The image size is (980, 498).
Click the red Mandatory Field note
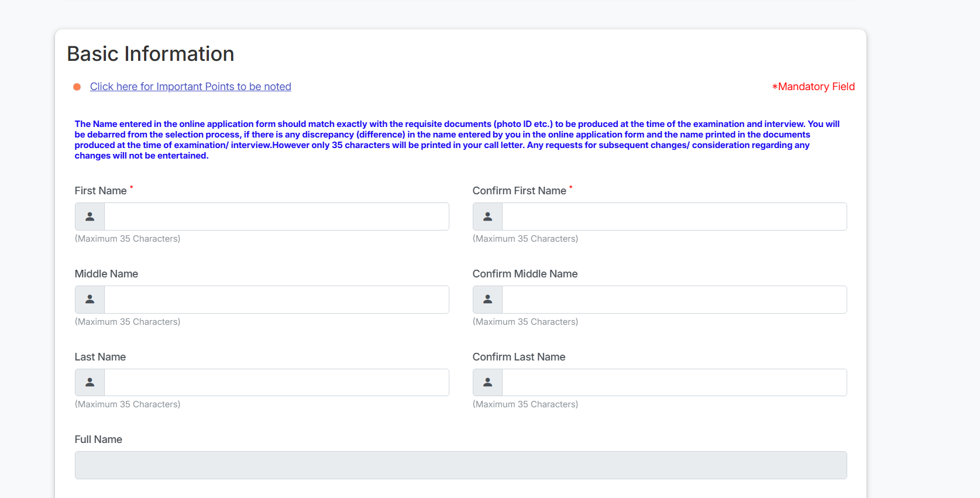(813, 87)
